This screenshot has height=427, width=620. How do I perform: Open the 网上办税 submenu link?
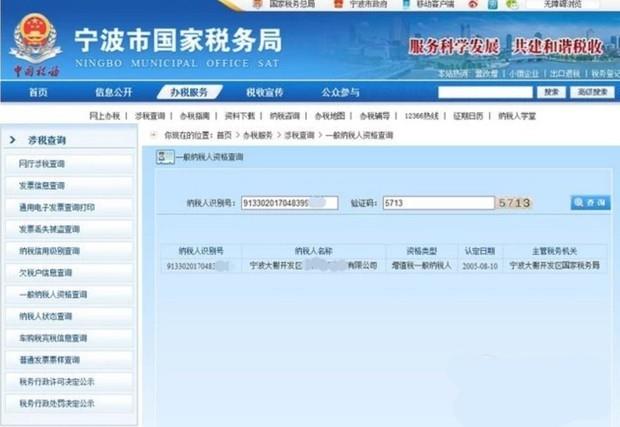[104, 116]
